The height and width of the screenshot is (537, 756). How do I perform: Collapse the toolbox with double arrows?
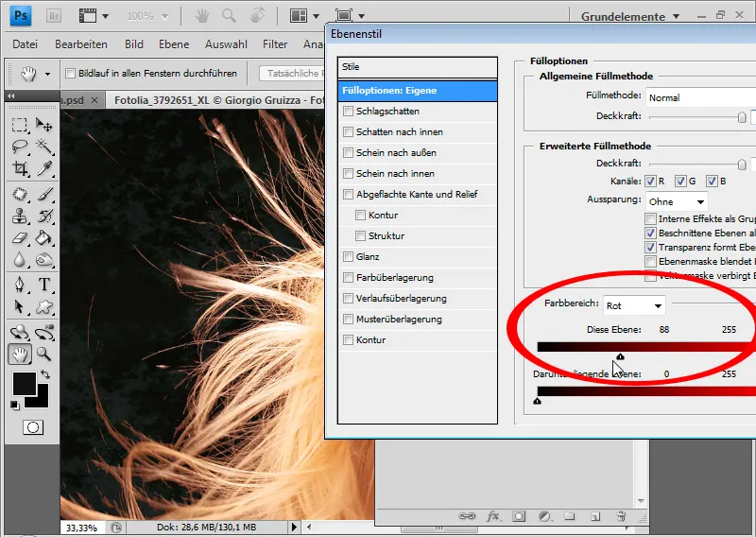click(x=11, y=95)
